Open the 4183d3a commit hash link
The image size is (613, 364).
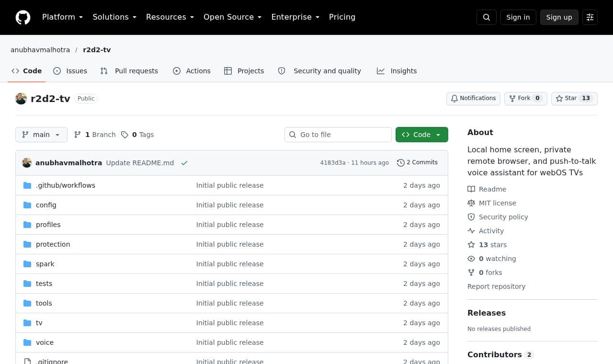tap(333, 163)
